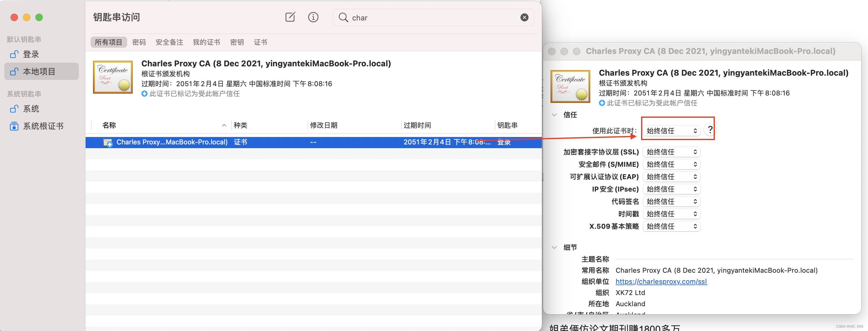This screenshot has height=331, width=868.
Task: Select the Charles Proxy certificate row
Action: [313, 142]
